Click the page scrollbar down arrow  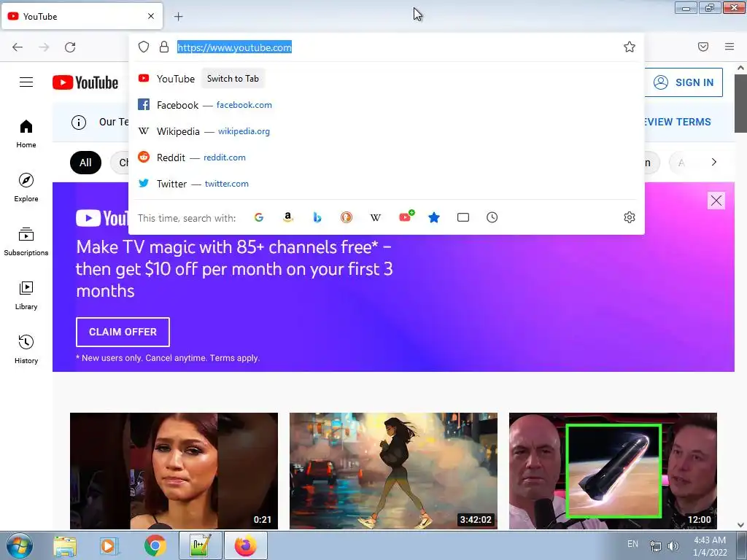pyautogui.click(x=741, y=525)
